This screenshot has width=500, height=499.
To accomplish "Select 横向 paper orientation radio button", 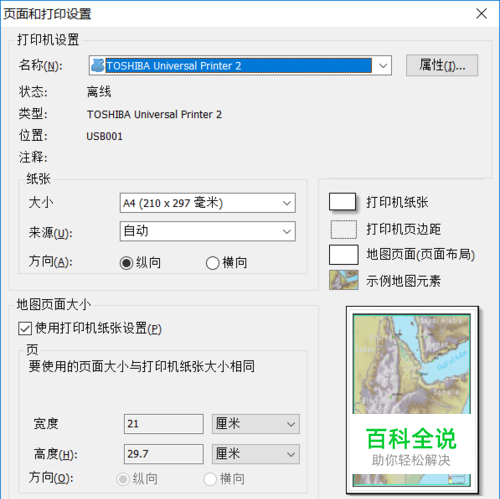I will point(212,263).
